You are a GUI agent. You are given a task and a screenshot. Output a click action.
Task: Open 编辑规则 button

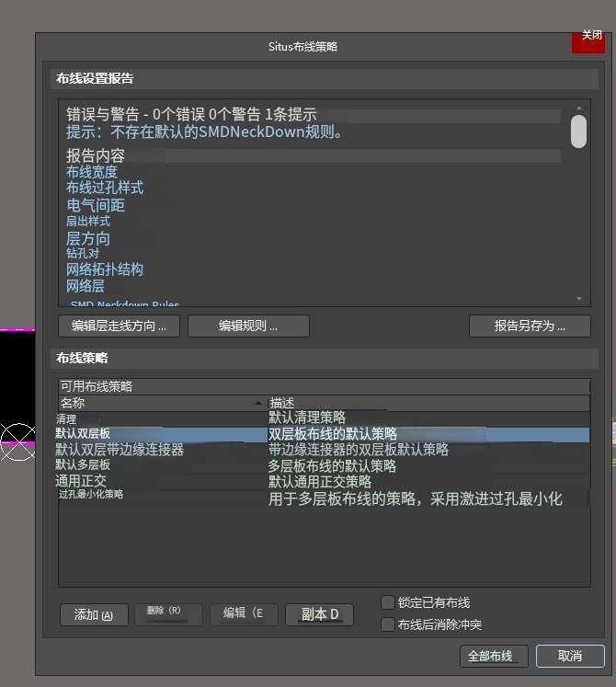pyautogui.click(x=248, y=326)
